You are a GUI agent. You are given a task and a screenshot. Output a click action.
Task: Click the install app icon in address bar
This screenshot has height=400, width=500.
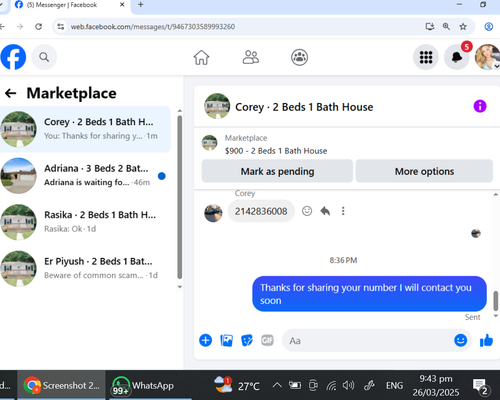(430, 27)
